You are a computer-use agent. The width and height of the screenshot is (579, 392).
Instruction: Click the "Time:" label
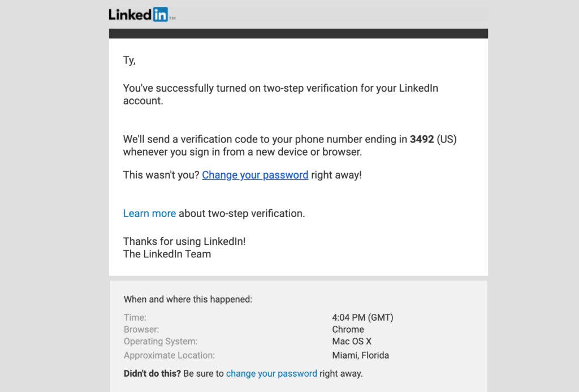pyautogui.click(x=135, y=317)
